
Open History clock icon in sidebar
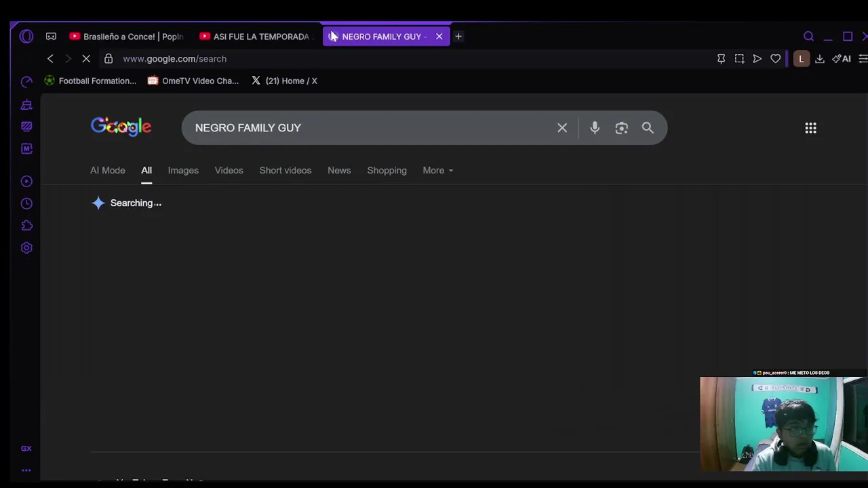[26, 203]
